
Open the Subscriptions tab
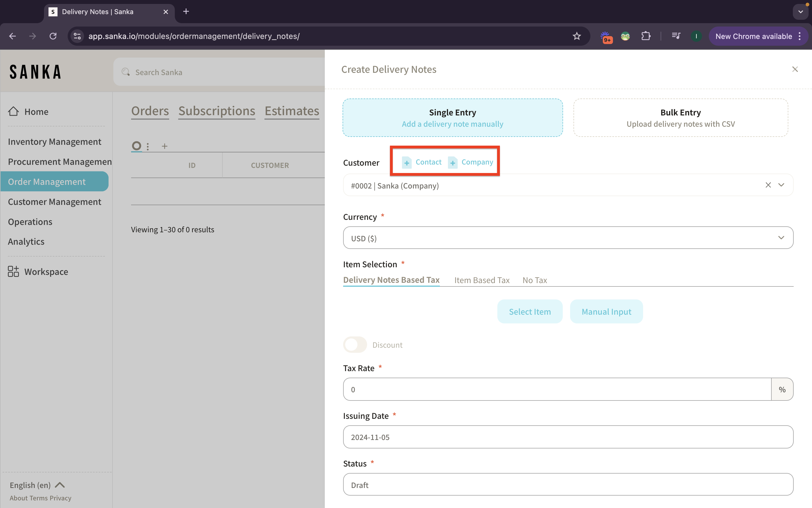coord(217,111)
